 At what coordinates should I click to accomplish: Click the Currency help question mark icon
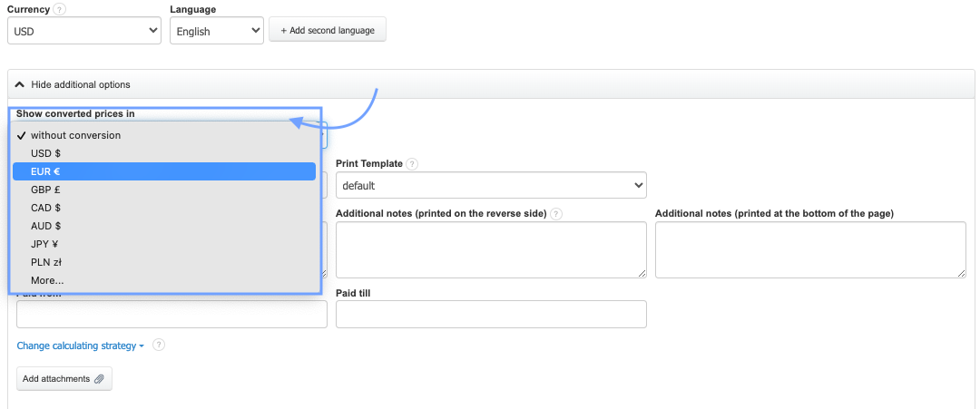tap(60, 9)
